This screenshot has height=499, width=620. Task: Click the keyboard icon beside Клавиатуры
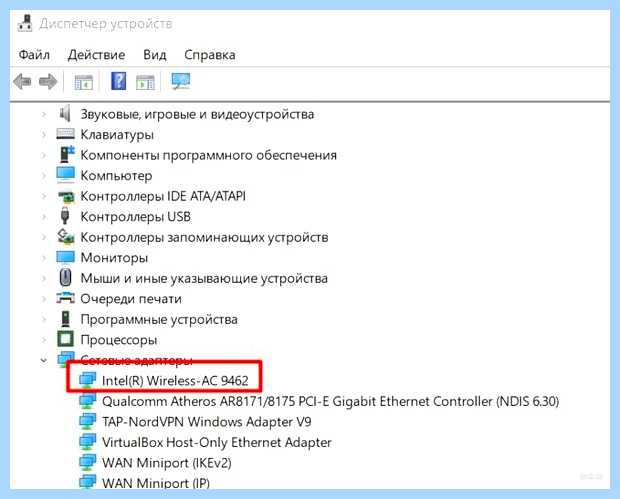click(65, 134)
